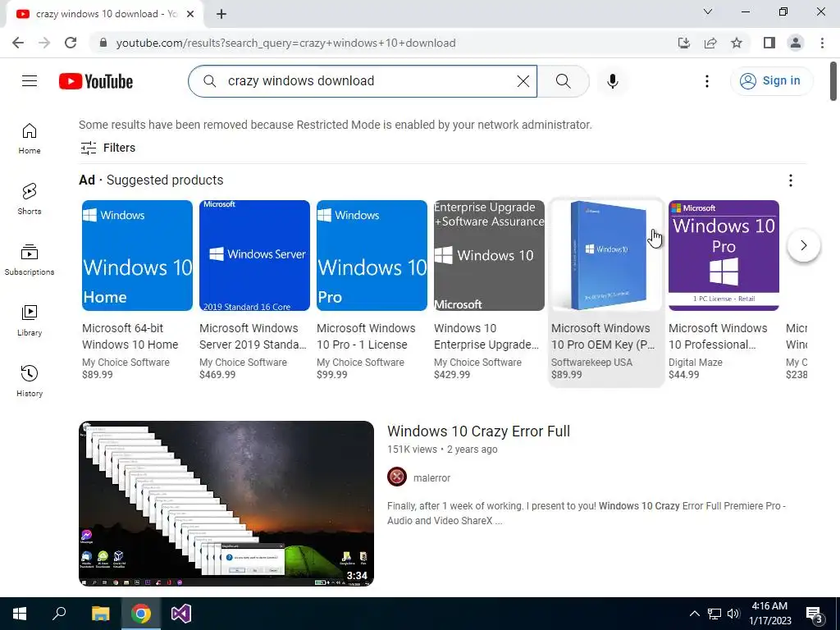
Task: Click the lock site information icon
Action: point(103,43)
